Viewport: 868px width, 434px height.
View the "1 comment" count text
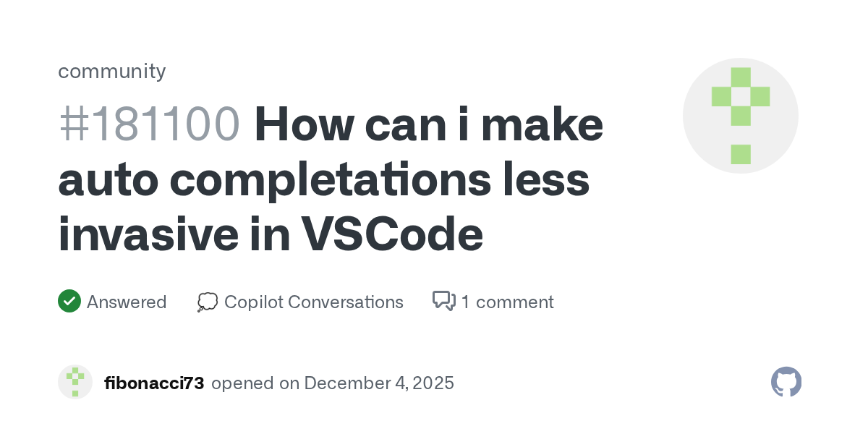[507, 302]
